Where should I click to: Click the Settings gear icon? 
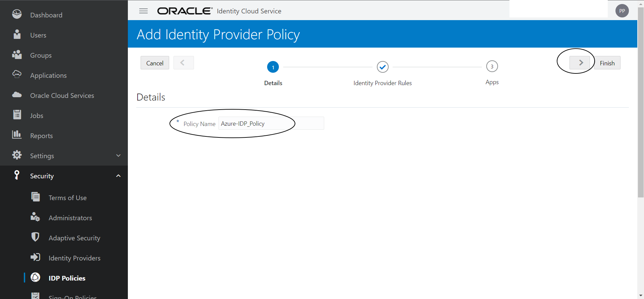17,155
